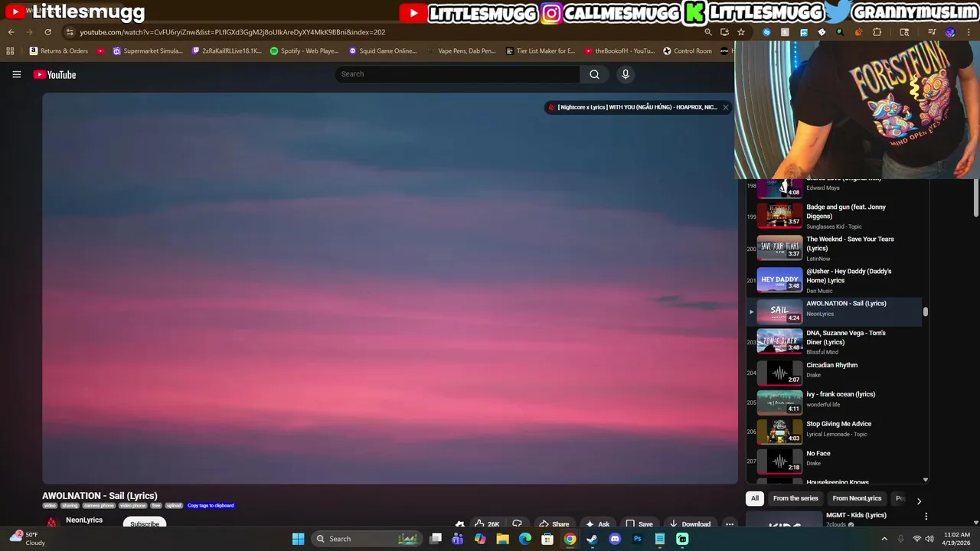Open Returns & Orders bookmark
This screenshot has width=980, height=551.
59,51
